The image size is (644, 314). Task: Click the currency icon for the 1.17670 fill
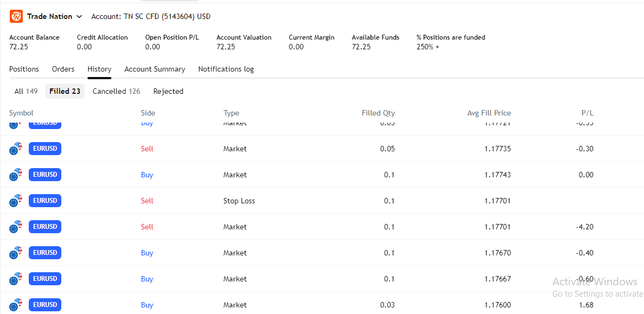pyautogui.click(x=16, y=253)
